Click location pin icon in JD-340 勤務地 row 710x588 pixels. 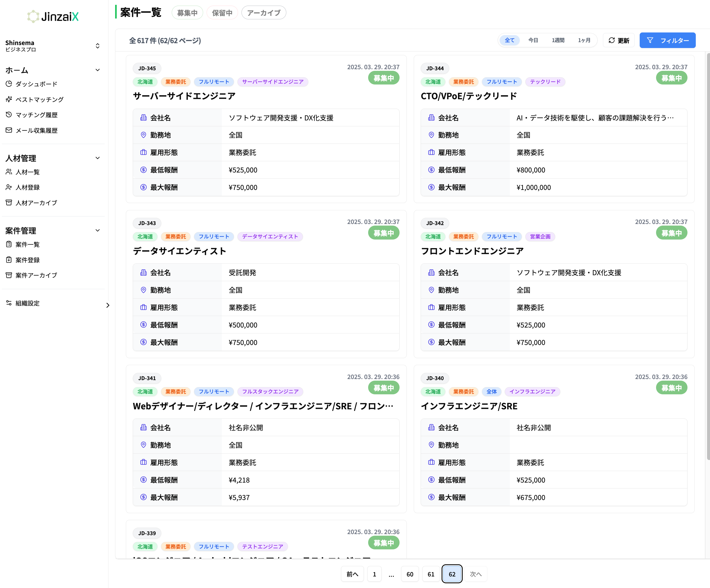pos(431,445)
